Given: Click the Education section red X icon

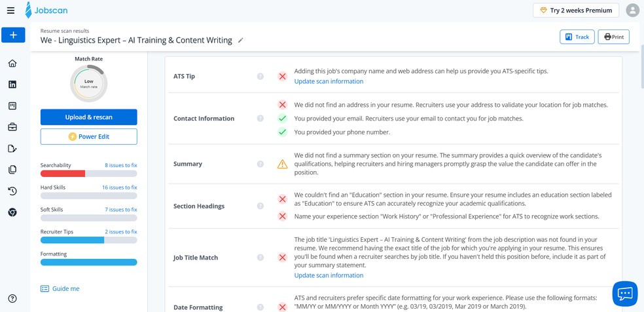Looking at the screenshot, I should (x=282, y=199).
